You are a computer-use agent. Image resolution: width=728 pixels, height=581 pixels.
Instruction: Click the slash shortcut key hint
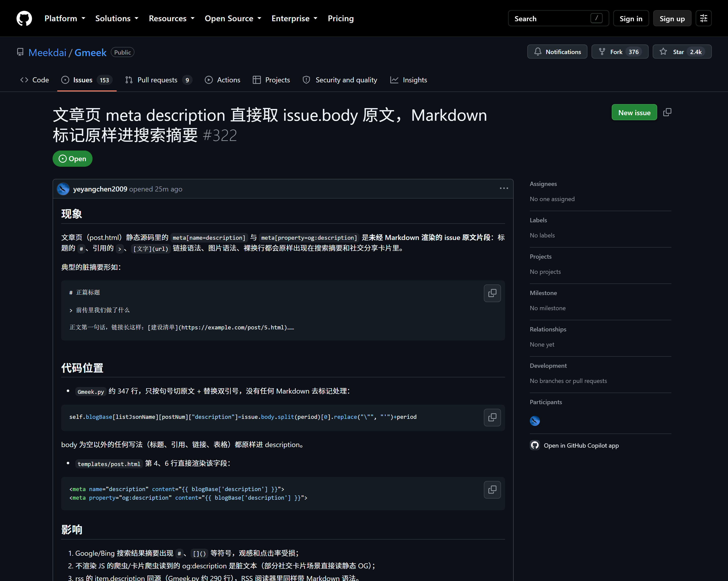coord(597,18)
